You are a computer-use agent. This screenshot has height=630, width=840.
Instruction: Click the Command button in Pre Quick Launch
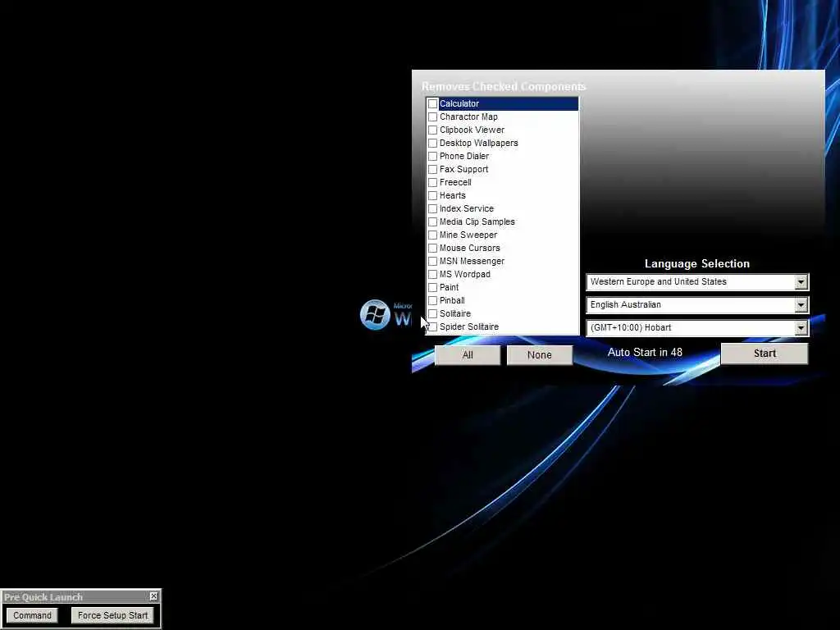point(32,615)
